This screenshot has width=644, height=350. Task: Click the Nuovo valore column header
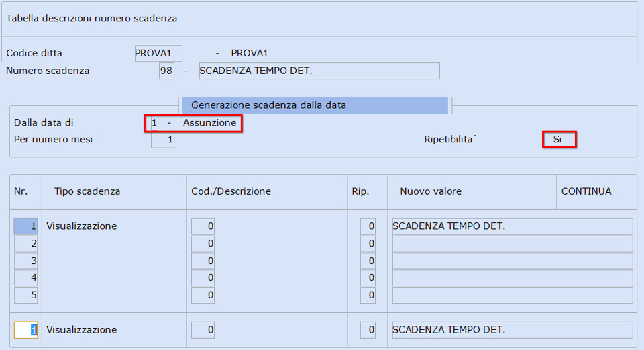pyautogui.click(x=431, y=191)
